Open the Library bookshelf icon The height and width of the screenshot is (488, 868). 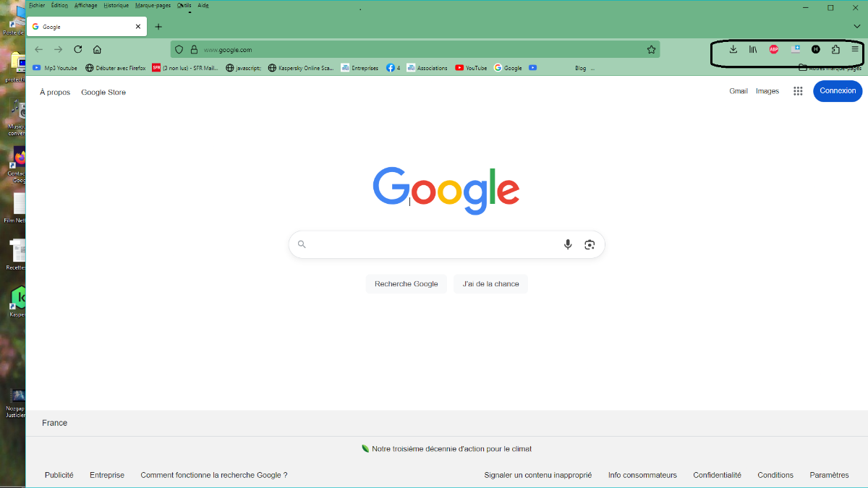753,49
